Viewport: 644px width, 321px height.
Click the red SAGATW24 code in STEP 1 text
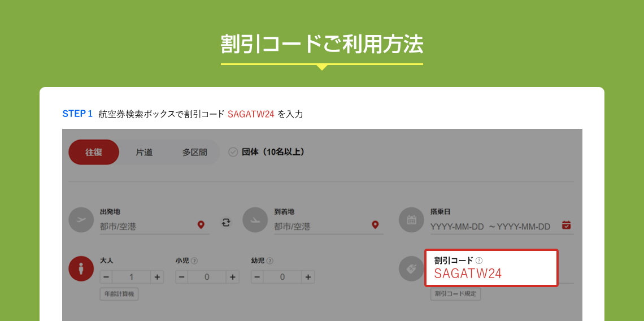click(251, 114)
